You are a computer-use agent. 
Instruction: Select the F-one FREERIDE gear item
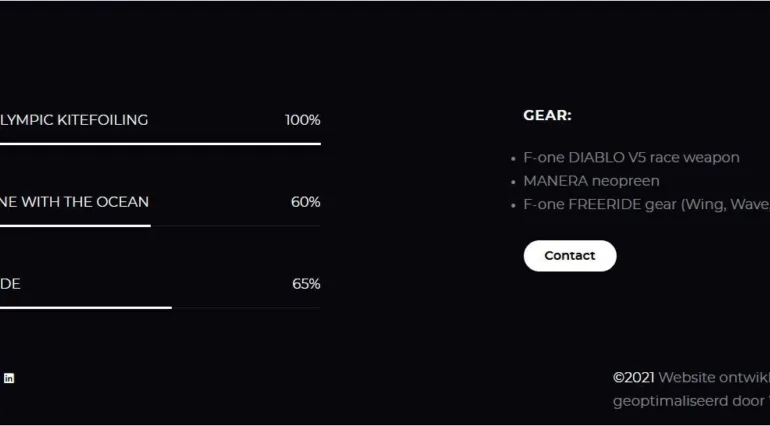(x=646, y=205)
